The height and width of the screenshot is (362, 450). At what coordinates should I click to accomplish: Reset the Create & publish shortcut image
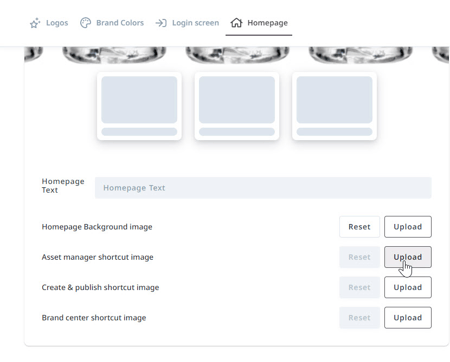(x=359, y=287)
